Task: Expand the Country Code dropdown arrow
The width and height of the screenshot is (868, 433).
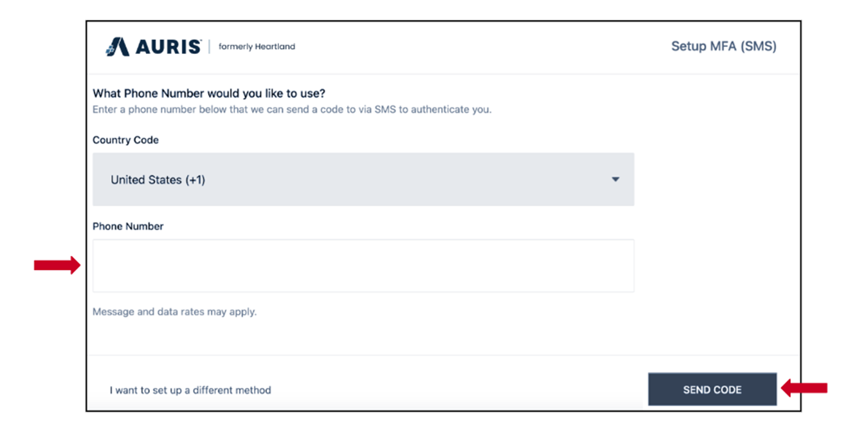Action: (x=615, y=180)
